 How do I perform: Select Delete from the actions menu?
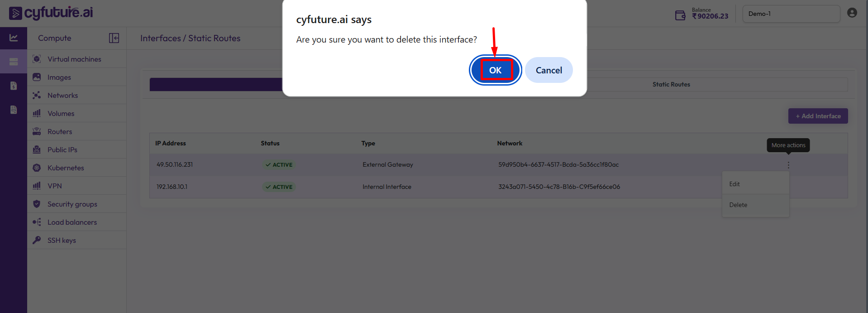tap(738, 205)
